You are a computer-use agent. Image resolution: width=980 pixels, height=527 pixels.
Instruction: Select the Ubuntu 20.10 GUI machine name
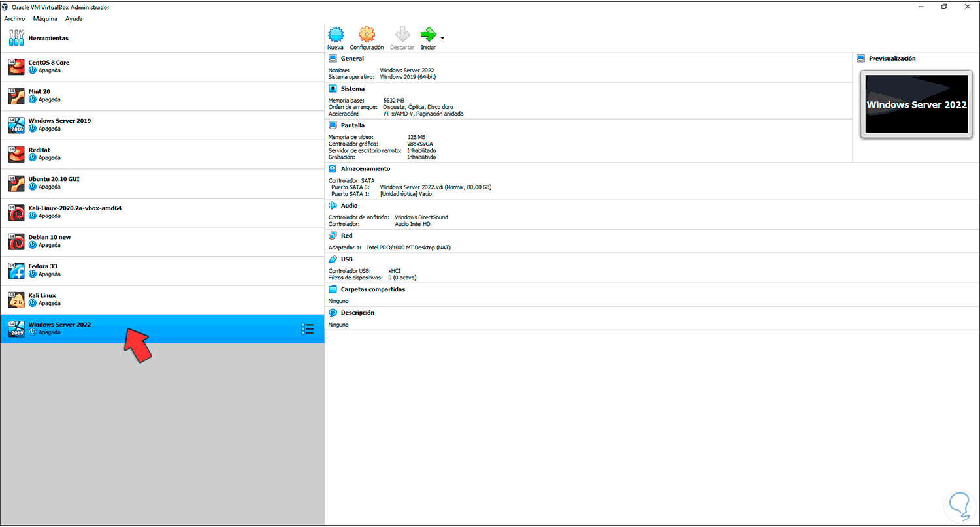click(x=54, y=179)
